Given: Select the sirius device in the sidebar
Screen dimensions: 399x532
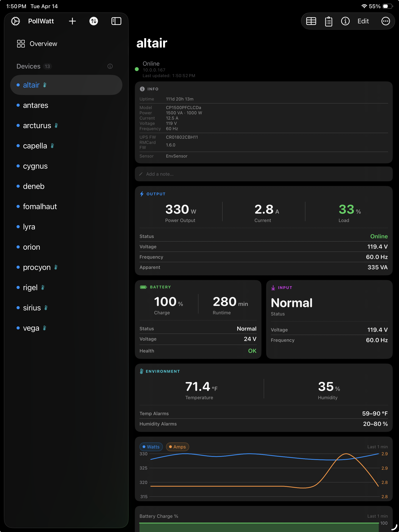Looking at the screenshot, I should (x=32, y=308).
